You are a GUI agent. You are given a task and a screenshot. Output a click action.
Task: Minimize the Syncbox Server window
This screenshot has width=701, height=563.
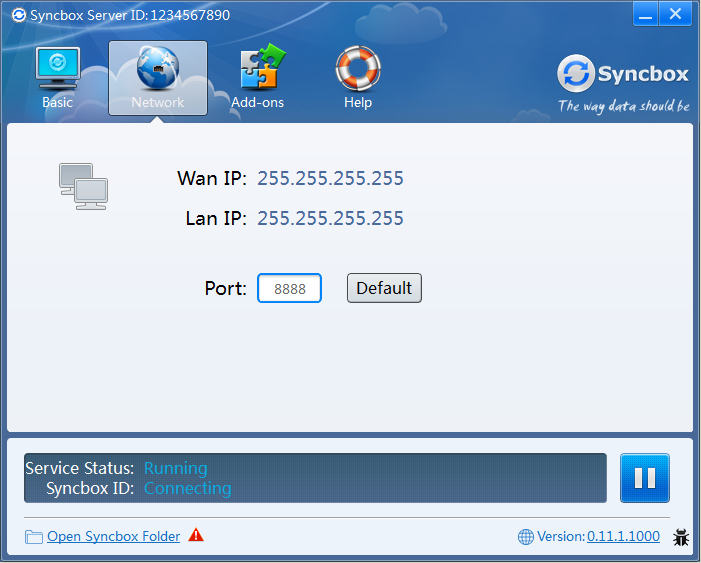645,14
